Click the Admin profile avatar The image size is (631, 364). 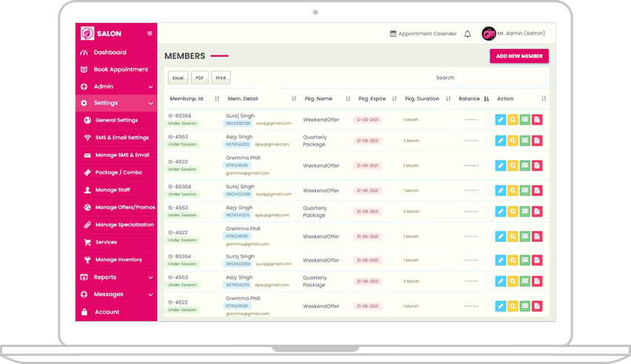488,33
